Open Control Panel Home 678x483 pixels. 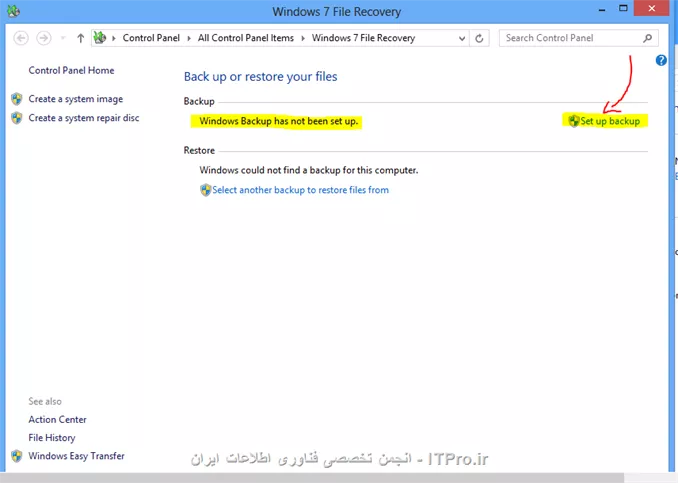(71, 70)
